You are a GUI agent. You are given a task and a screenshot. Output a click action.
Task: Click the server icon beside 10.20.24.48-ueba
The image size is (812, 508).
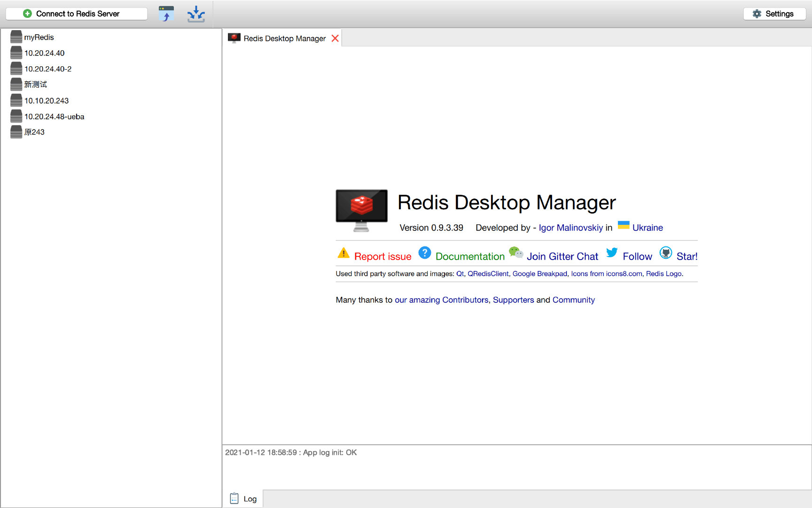[x=16, y=116]
